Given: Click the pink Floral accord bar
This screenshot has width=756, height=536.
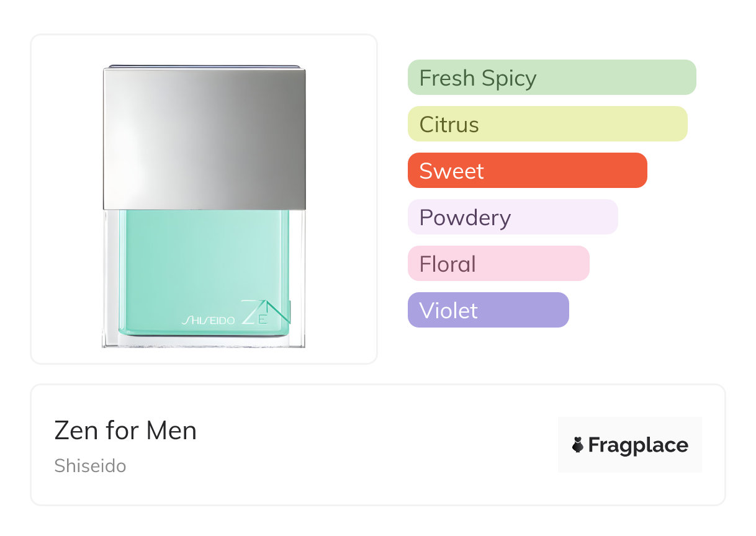Looking at the screenshot, I should (498, 264).
